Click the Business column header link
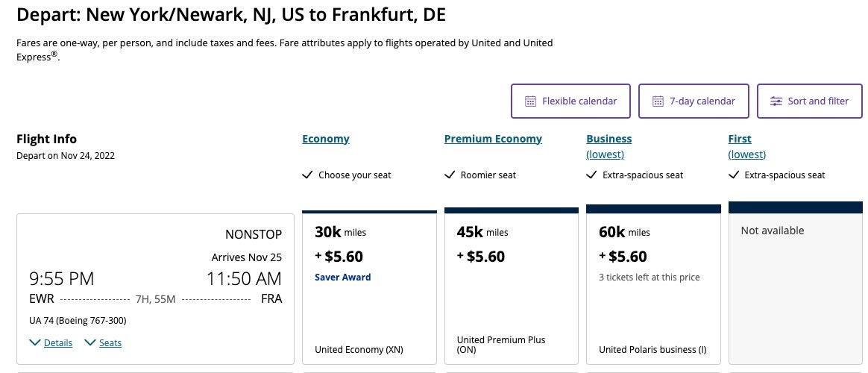The height and width of the screenshot is (373, 868). (x=608, y=139)
